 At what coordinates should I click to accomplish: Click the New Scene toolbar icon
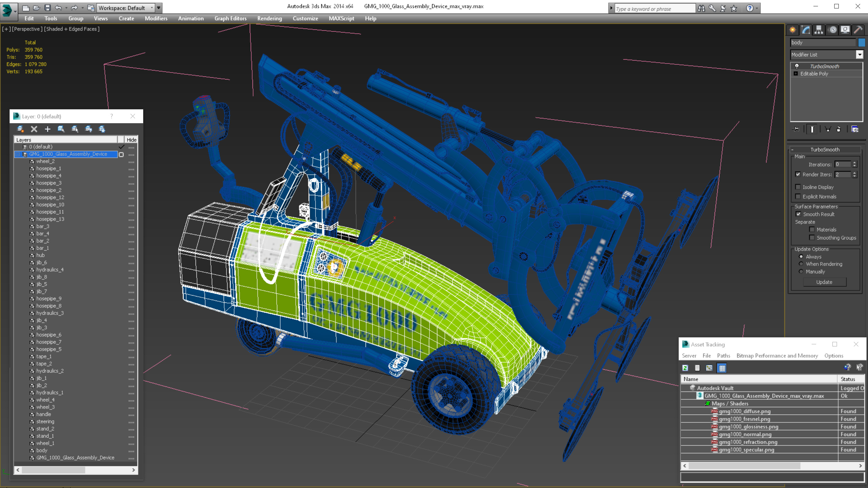tap(26, 8)
